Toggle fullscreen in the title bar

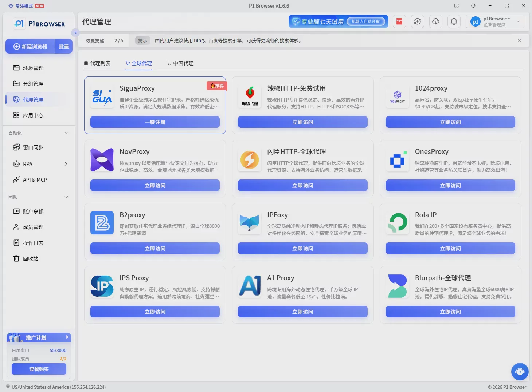[x=507, y=5]
